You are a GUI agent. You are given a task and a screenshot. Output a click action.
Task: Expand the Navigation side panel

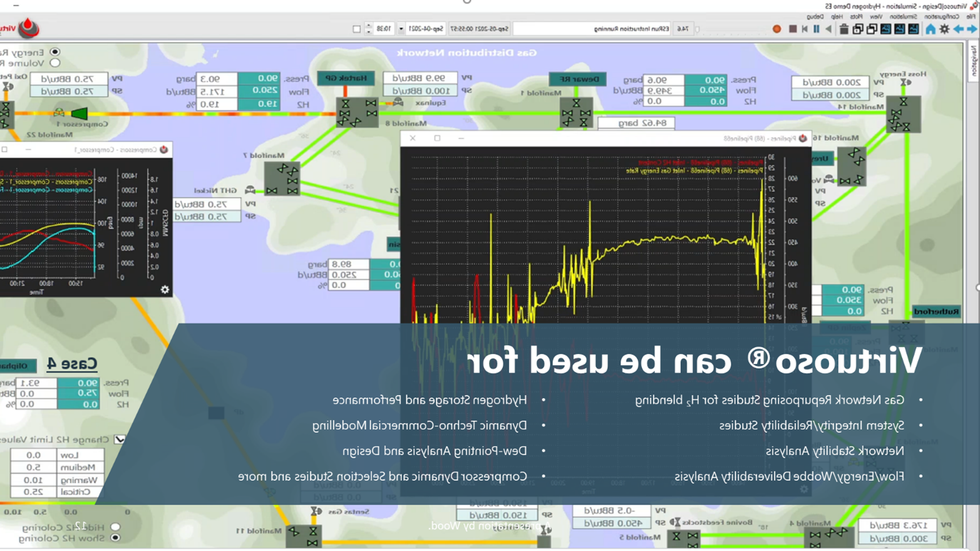point(974,61)
